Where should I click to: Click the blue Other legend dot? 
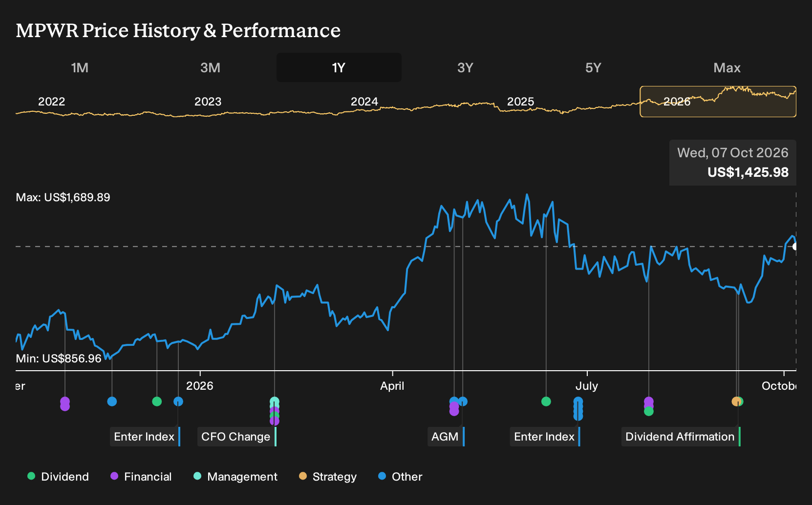tap(382, 476)
